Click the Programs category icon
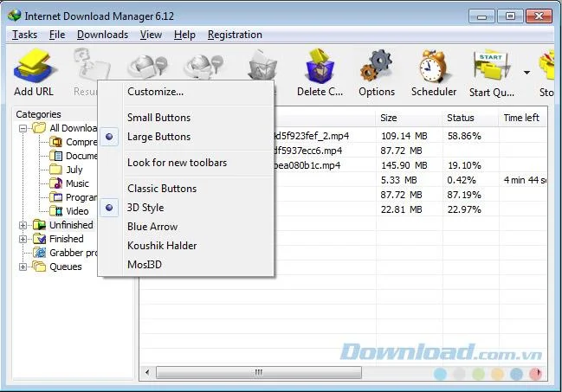 pyautogui.click(x=56, y=197)
